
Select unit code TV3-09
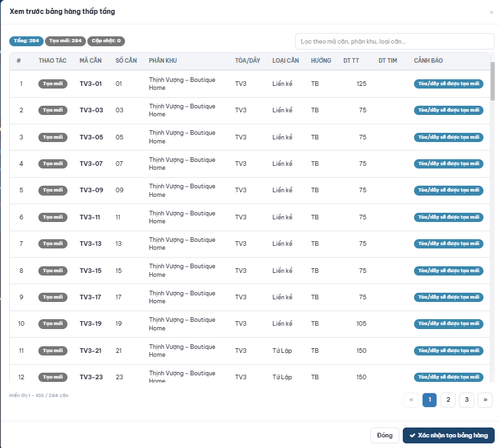pyautogui.click(x=91, y=190)
